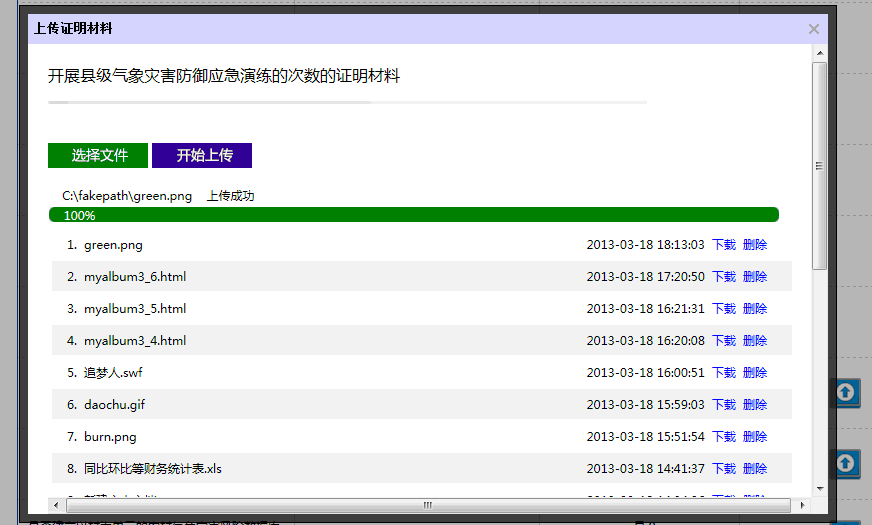The height and width of the screenshot is (525, 872).
Task: Delete myalbum3_4.html file
Action: point(755,340)
